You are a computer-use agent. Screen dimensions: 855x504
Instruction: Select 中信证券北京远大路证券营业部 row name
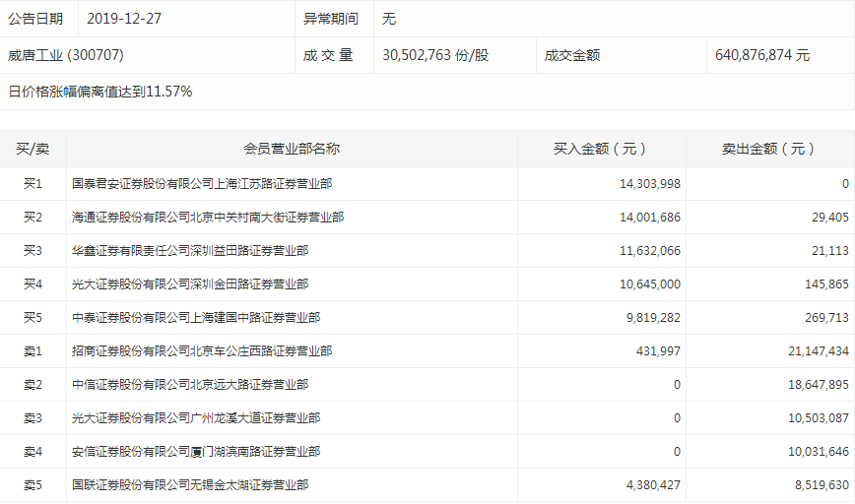(190, 385)
